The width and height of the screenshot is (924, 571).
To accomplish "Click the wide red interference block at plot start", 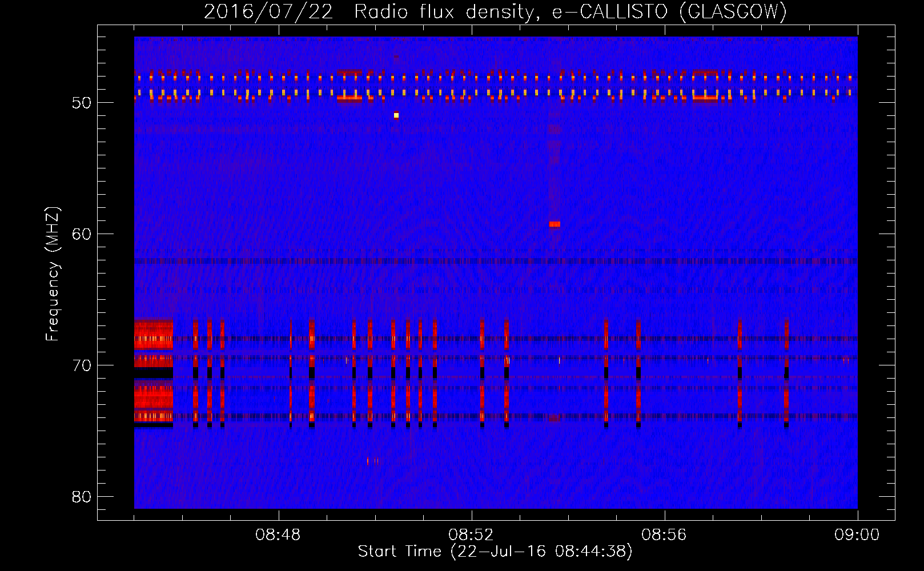I will (x=154, y=373).
